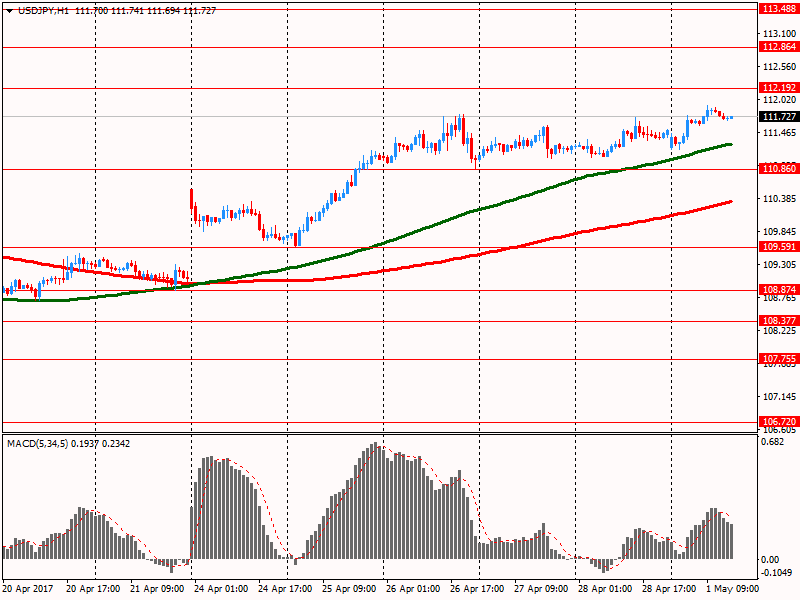Select the 110.385 price scale value
800x600 pixels.
click(779, 199)
